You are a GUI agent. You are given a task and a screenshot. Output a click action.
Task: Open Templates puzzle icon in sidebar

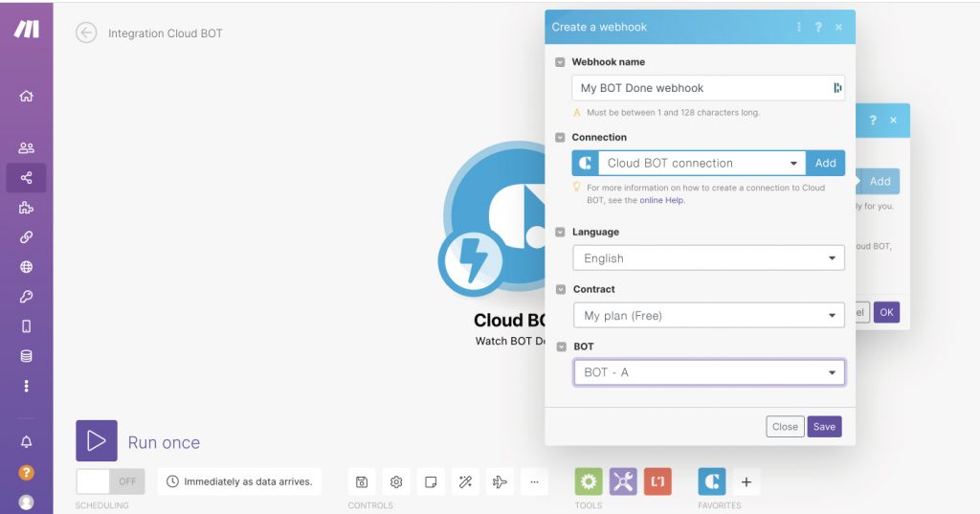(26, 208)
